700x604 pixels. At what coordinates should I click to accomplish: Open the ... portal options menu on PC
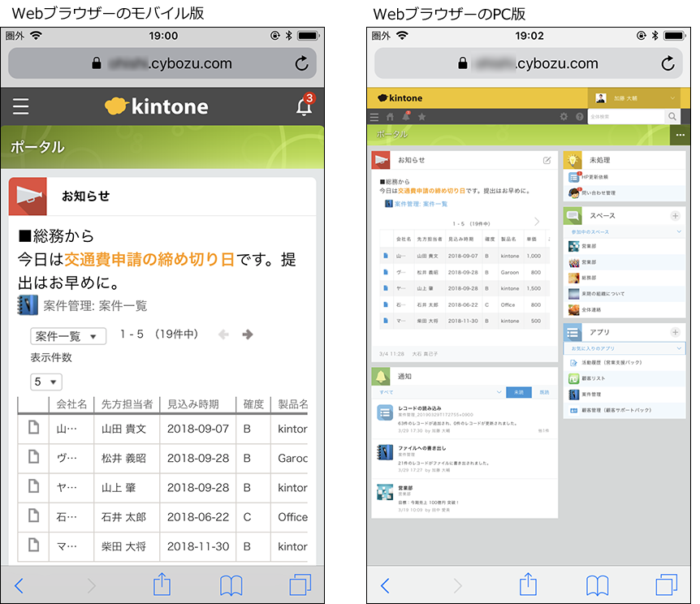pyautogui.click(x=680, y=134)
